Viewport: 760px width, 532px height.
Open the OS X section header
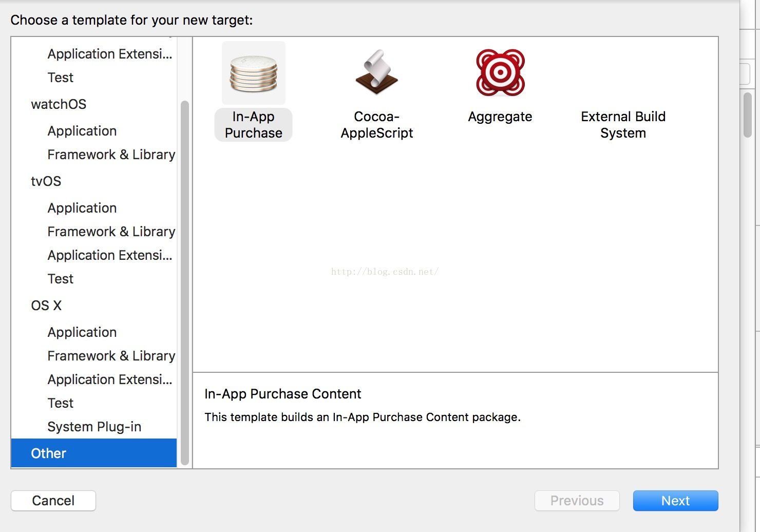[46, 306]
